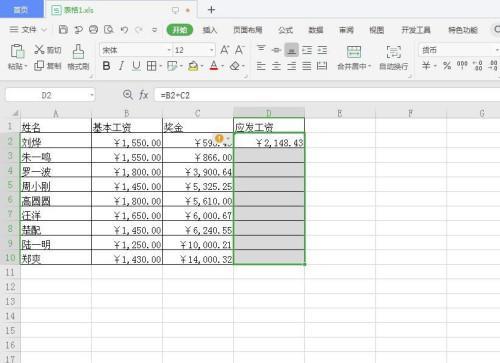Click the fx insert function button
This screenshot has height=363, width=500.
[144, 95]
